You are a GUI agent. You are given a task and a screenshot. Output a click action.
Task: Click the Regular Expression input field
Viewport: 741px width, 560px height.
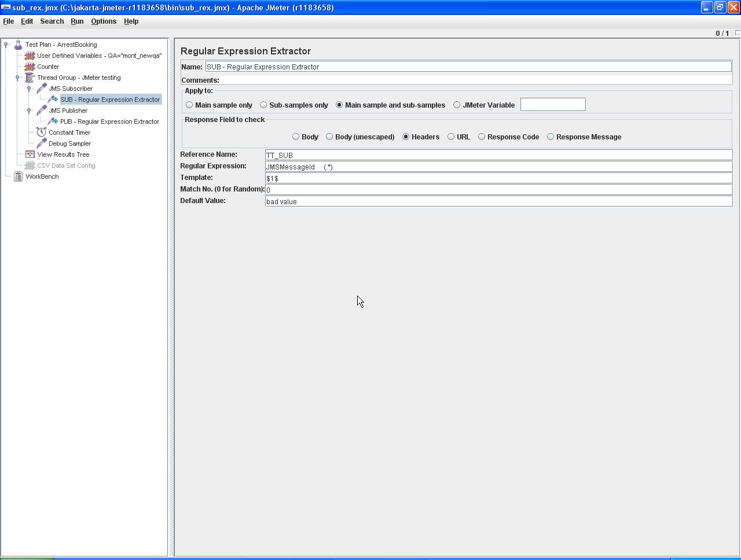point(498,167)
